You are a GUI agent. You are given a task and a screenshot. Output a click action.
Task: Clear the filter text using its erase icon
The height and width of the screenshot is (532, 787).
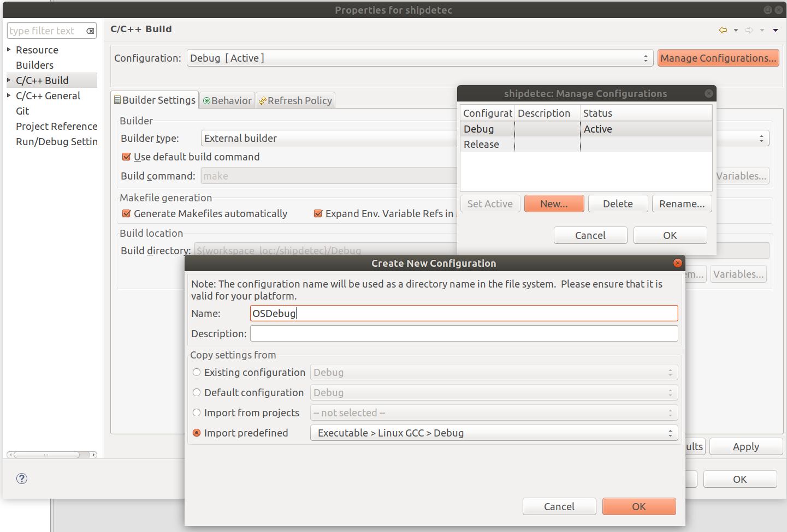coord(90,31)
